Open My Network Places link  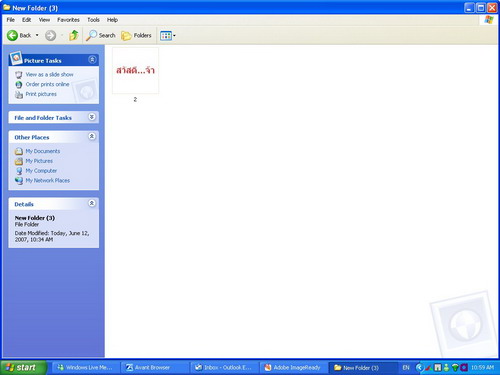point(48,180)
